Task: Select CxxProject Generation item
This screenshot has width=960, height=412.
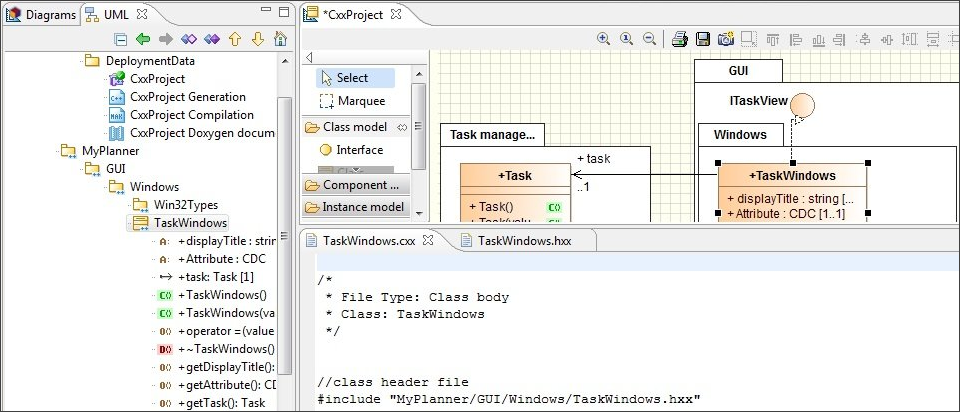Action: point(177,97)
